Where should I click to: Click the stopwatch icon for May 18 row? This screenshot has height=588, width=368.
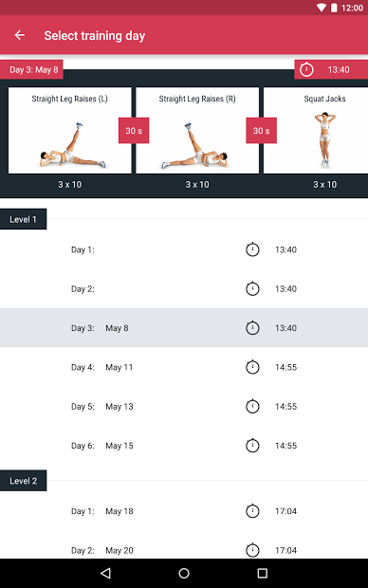pos(252,510)
